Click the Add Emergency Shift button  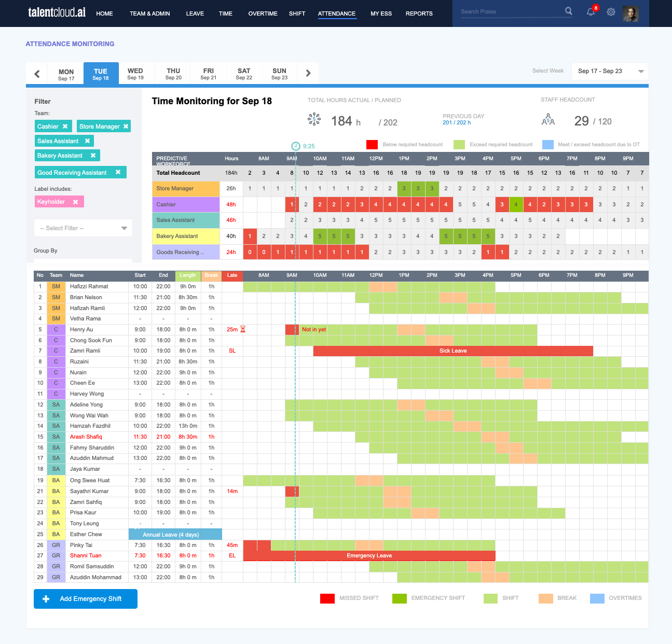tap(86, 599)
